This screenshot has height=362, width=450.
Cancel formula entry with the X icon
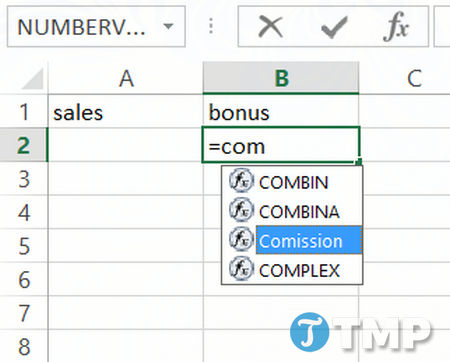[270, 27]
